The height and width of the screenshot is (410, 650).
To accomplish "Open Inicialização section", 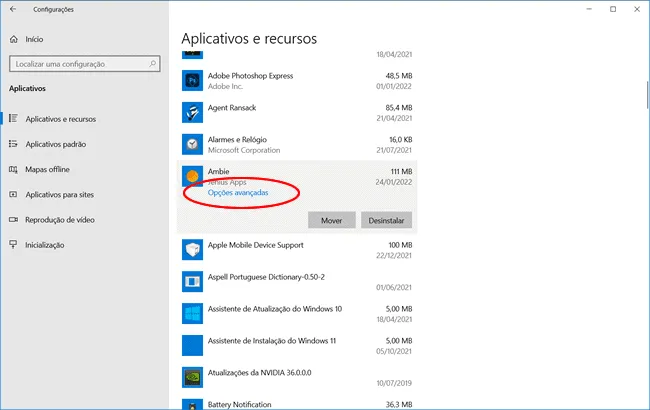I will [x=44, y=245].
